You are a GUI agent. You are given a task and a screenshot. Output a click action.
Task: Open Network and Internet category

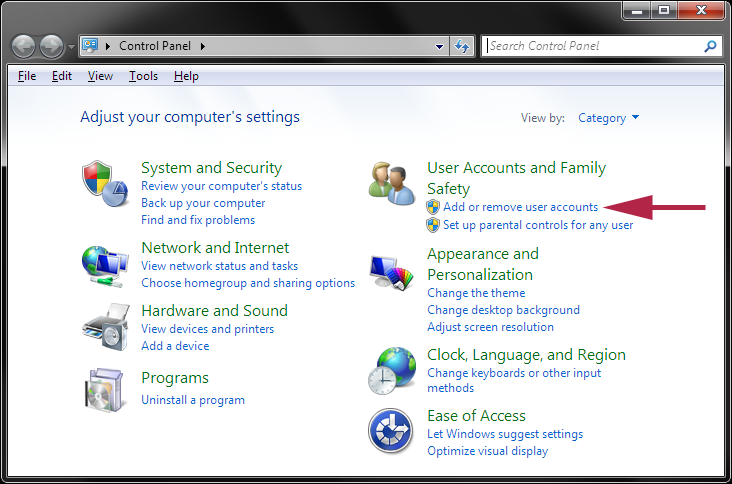click(215, 247)
